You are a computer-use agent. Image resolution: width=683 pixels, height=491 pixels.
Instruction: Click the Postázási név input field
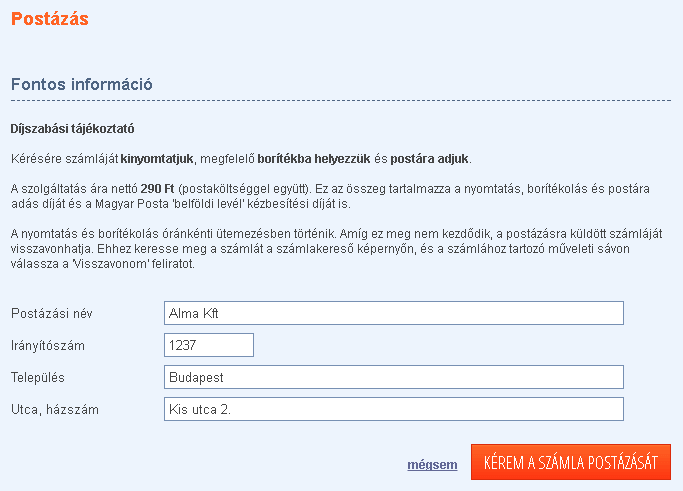point(393,313)
